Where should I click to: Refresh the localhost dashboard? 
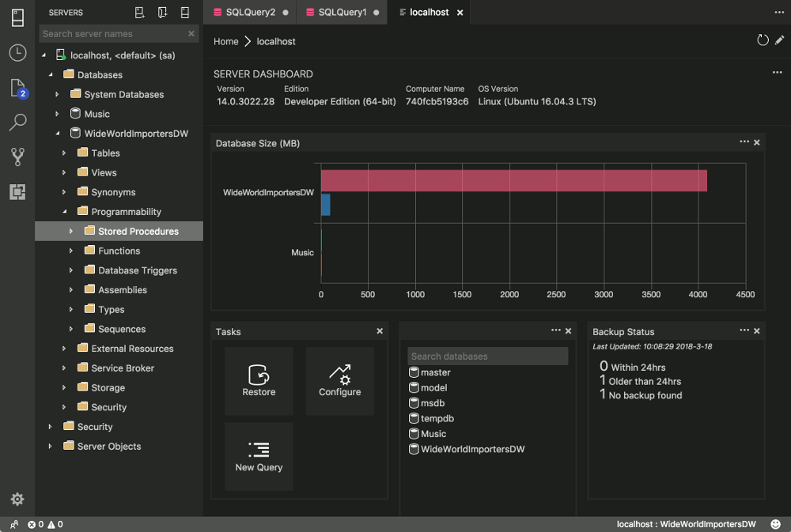point(763,40)
